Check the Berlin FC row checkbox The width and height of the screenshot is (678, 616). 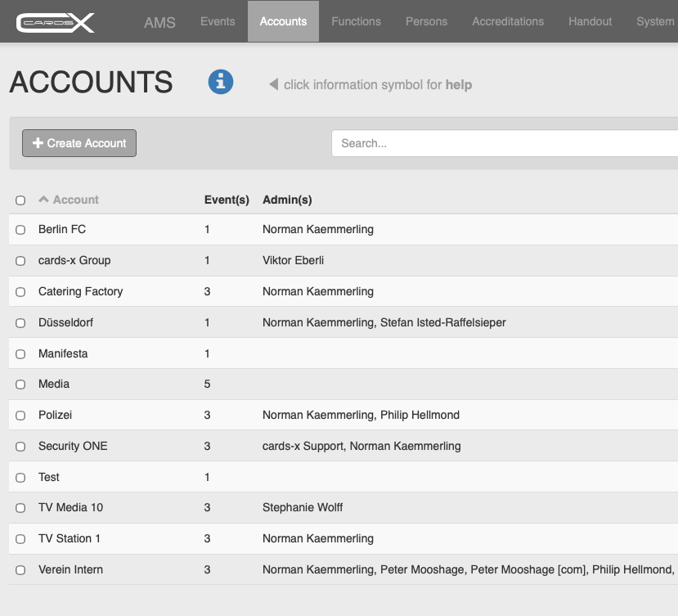coord(20,229)
